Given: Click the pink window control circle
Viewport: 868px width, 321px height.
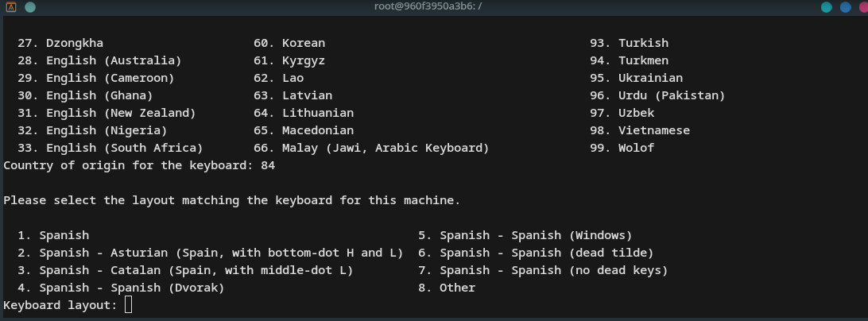Looking at the screenshot, I should click(x=863, y=7).
